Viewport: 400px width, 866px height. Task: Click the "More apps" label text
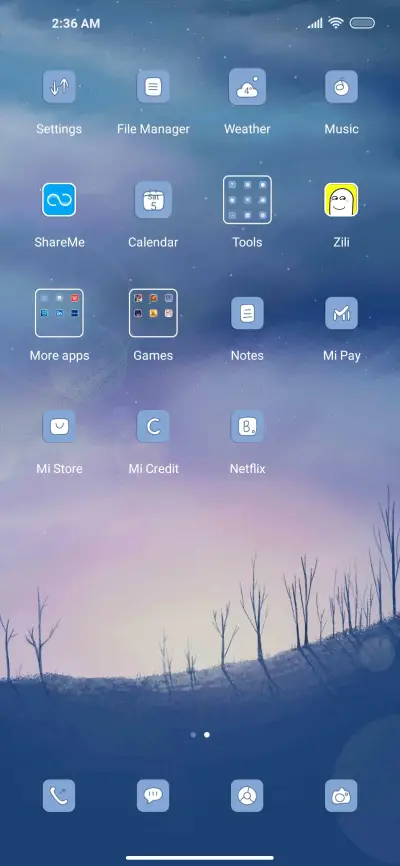tap(59, 356)
